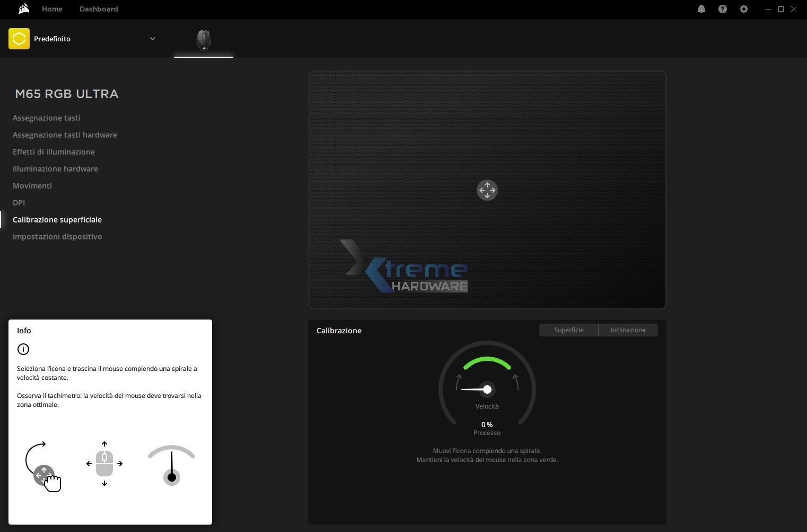
Task: Select the Superficie calibration mode
Action: click(x=568, y=330)
